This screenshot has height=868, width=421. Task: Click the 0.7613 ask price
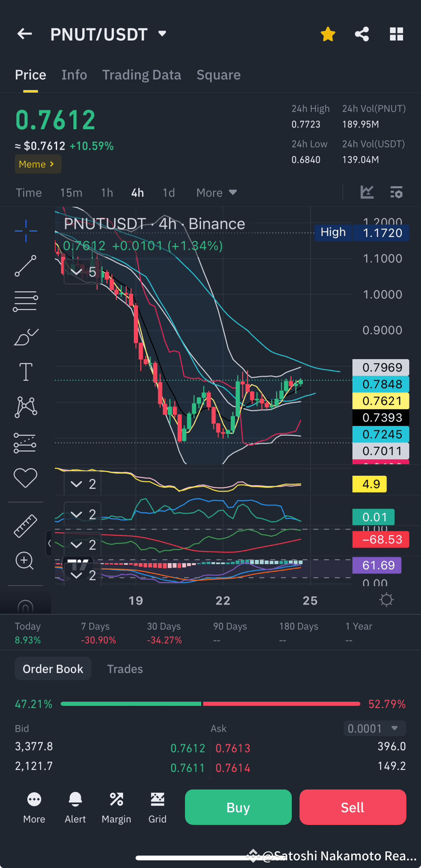(x=233, y=748)
